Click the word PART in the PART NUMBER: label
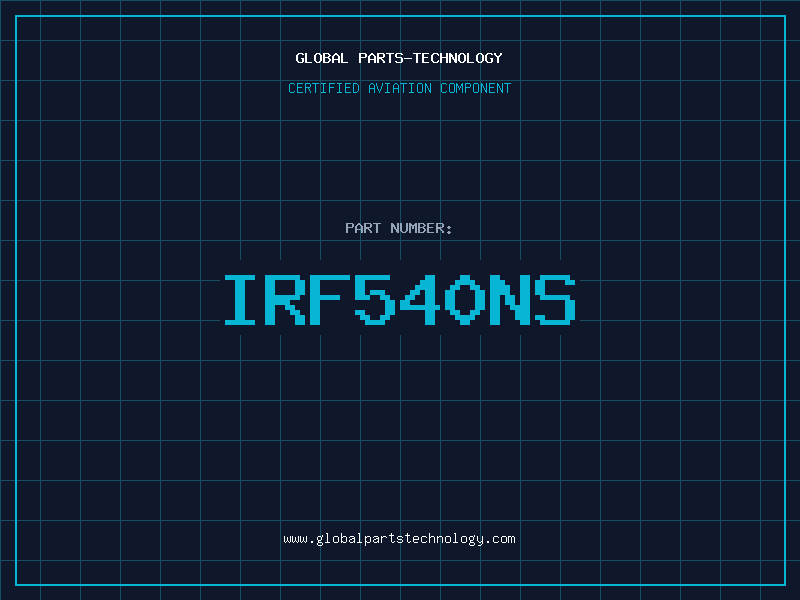 coord(362,228)
